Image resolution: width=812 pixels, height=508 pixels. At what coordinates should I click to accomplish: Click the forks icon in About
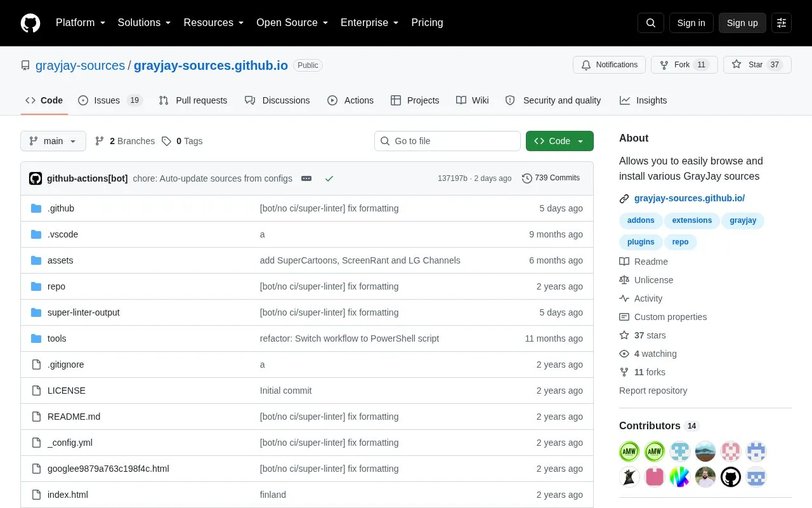(x=624, y=372)
